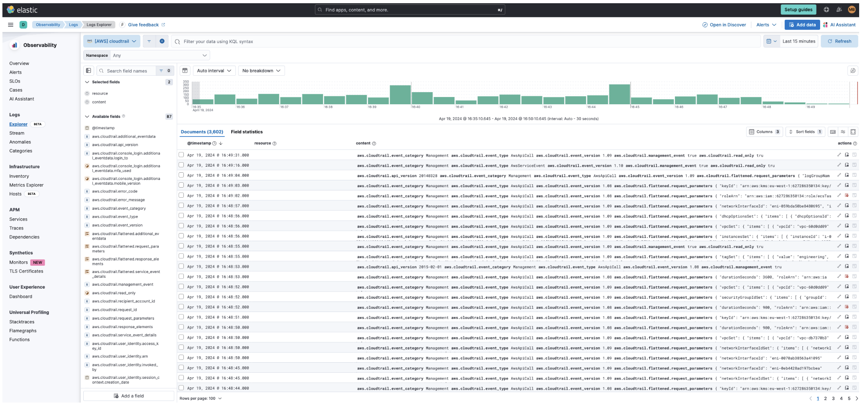The image size is (868, 409).
Task: Collapse the fields sidebar panel
Action: point(88,70)
